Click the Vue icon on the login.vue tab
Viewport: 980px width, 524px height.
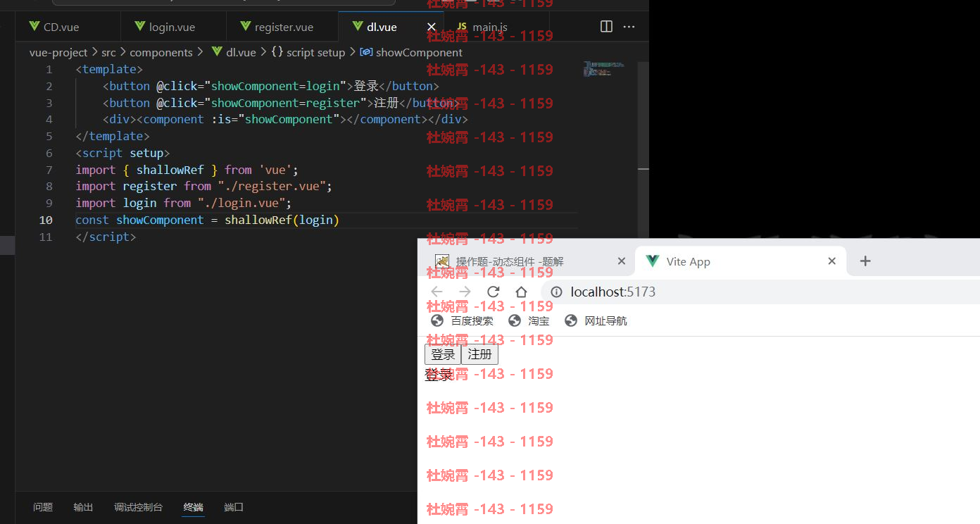click(140, 26)
